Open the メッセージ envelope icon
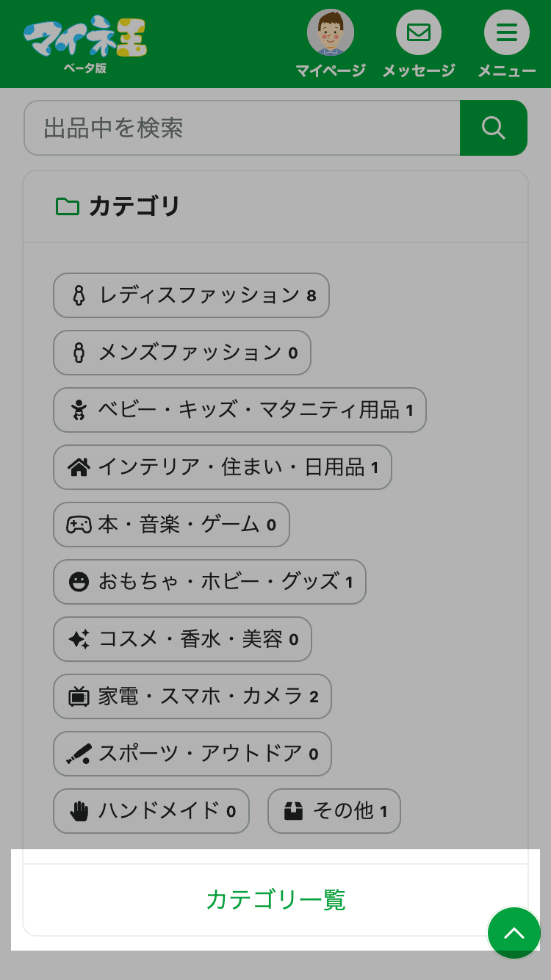 (419, 33)
